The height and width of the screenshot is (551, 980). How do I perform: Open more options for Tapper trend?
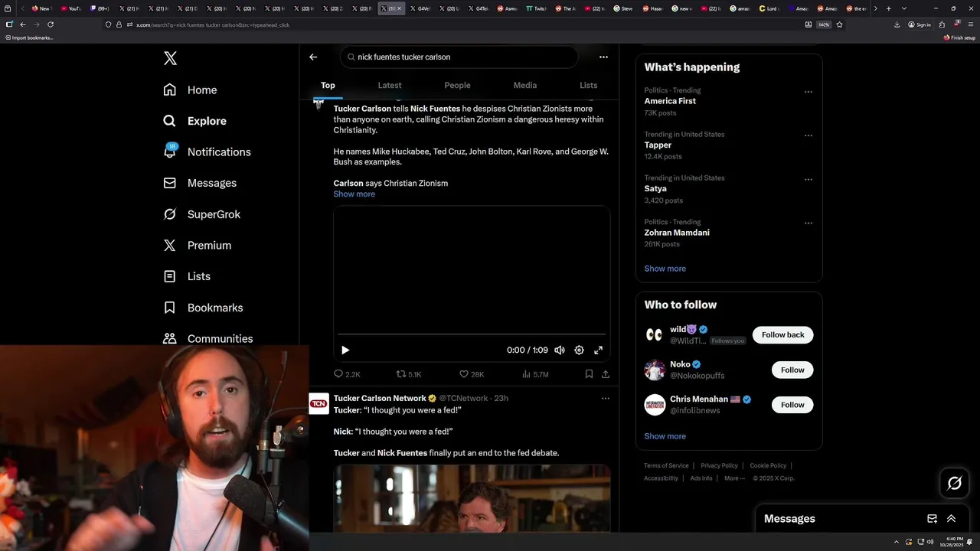(x=808, y=135)
